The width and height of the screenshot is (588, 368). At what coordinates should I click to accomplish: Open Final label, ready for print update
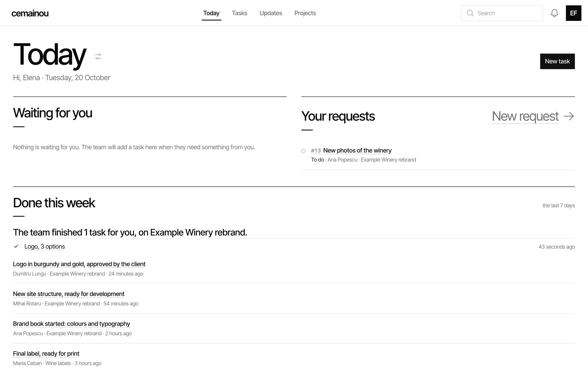pos(46,354)
